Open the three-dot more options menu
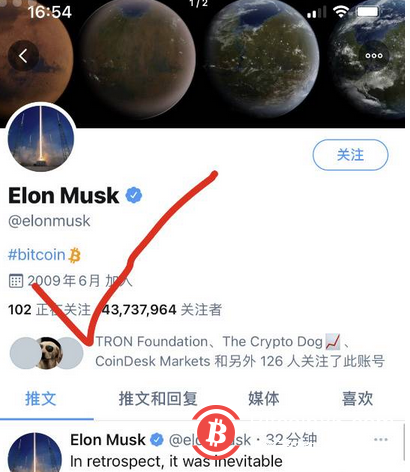This screenshot has width=410, height=472. tap(374, 56)
